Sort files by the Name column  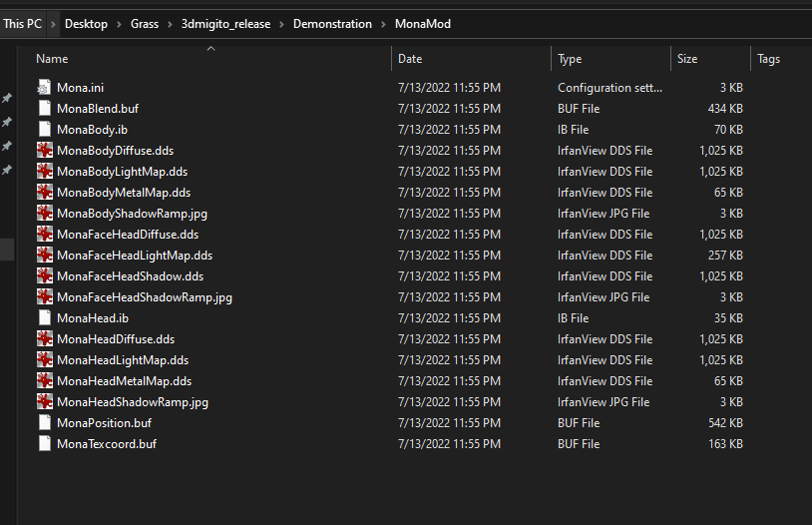tap(52, 59)
